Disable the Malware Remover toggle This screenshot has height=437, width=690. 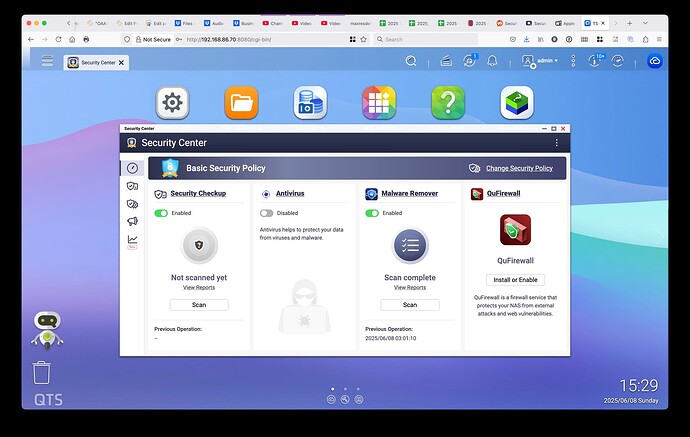372,213
